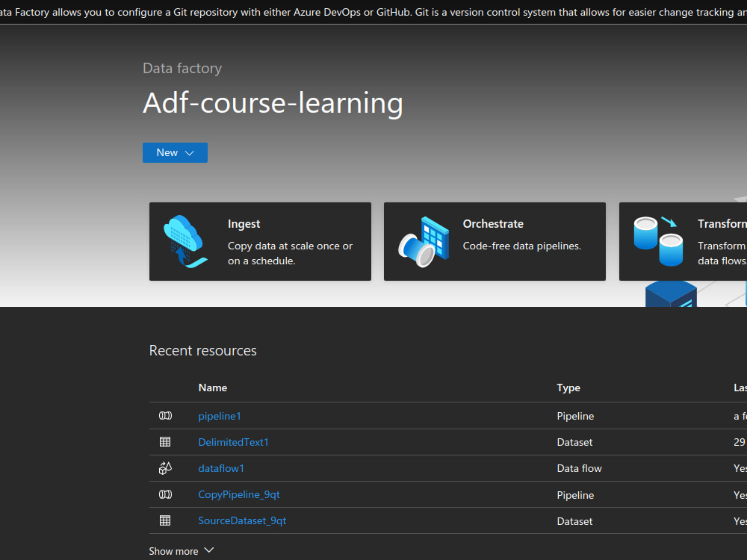Click the pipeline icon beside pipeline1
The image size is (747, 560).
click(165, 416)
